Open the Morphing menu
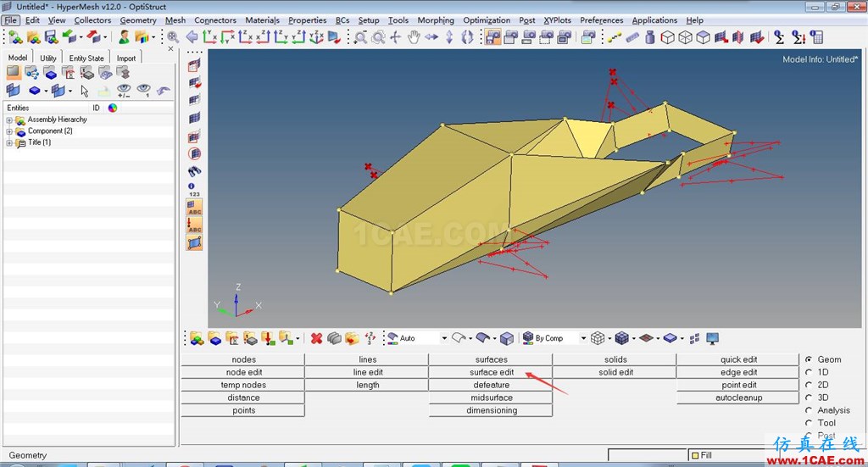This screenshot has height=467, width=868. point(436,20)
